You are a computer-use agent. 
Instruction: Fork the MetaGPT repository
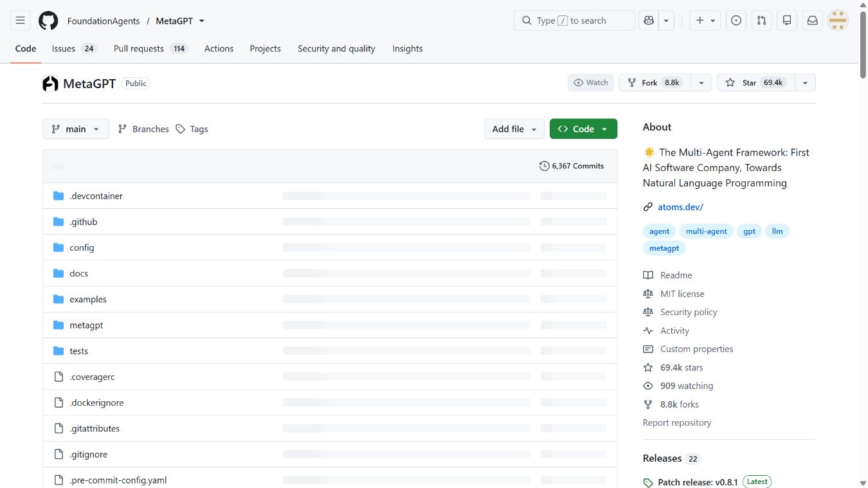655,83
